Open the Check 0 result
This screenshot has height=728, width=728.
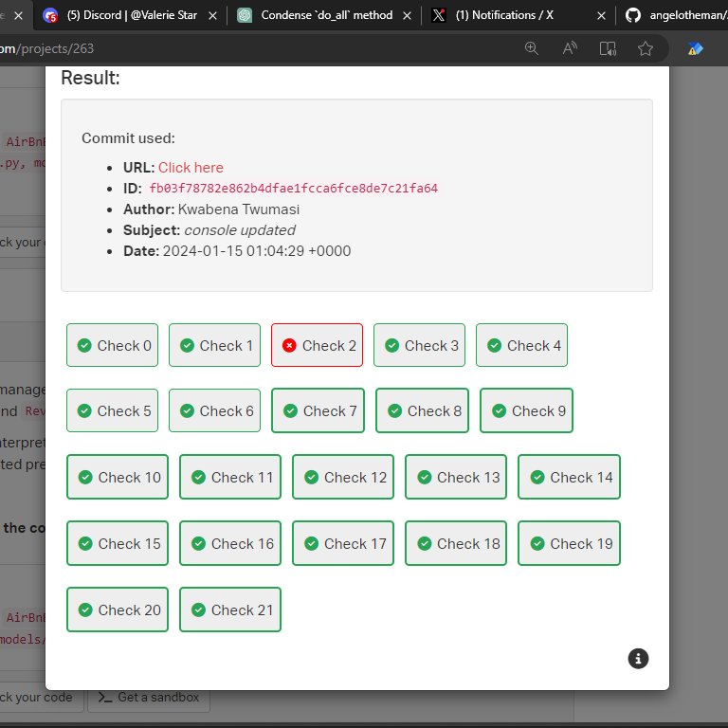tap(112, 345)
